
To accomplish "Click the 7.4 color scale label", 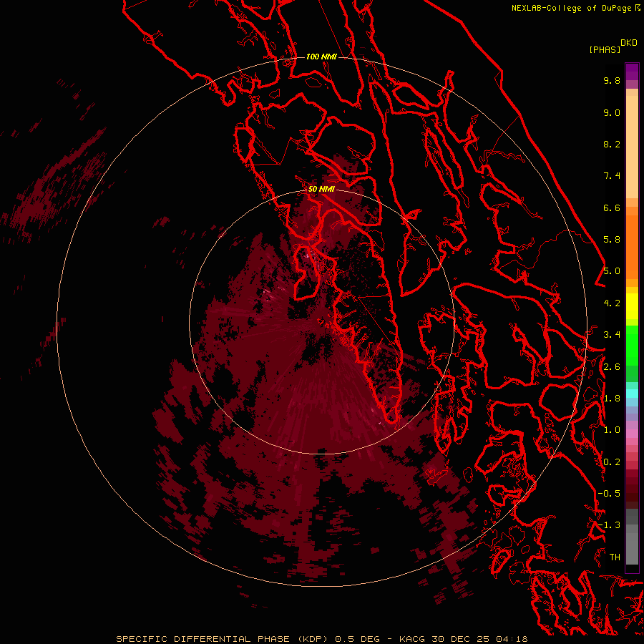I will tap(612, 176).
